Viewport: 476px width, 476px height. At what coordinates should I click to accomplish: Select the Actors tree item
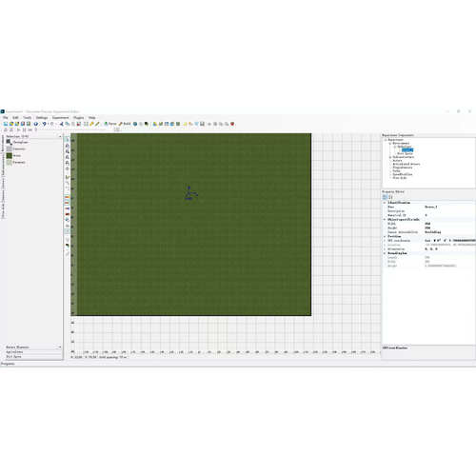click(x=397, y=161)
